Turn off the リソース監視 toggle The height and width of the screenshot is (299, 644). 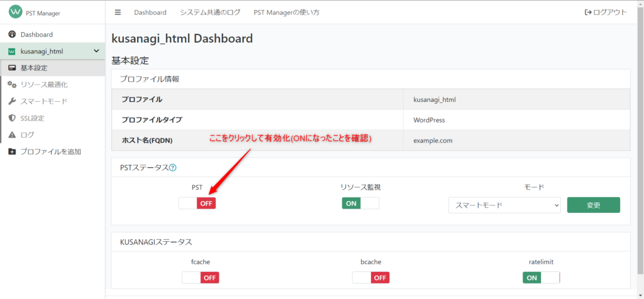pos(360,203)
